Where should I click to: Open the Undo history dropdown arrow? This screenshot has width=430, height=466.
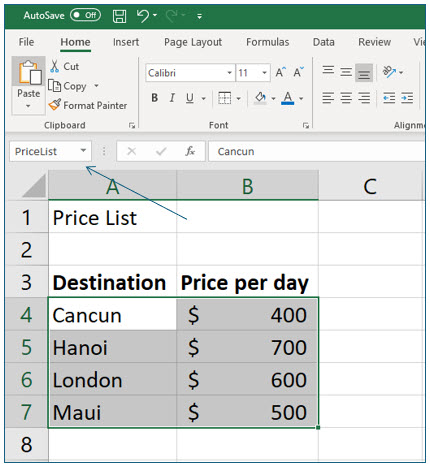coord(155,15)
